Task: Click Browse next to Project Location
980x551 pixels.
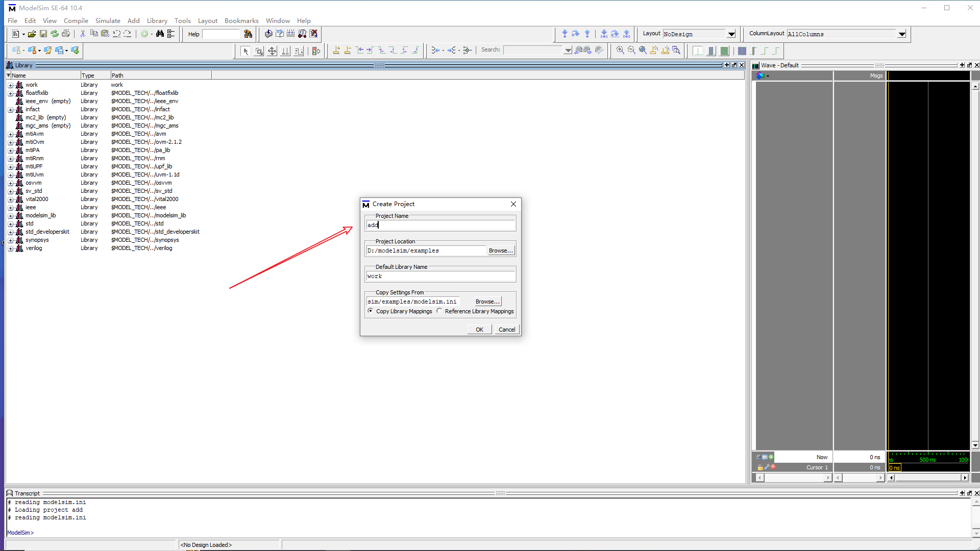Action: coord(501,251)
